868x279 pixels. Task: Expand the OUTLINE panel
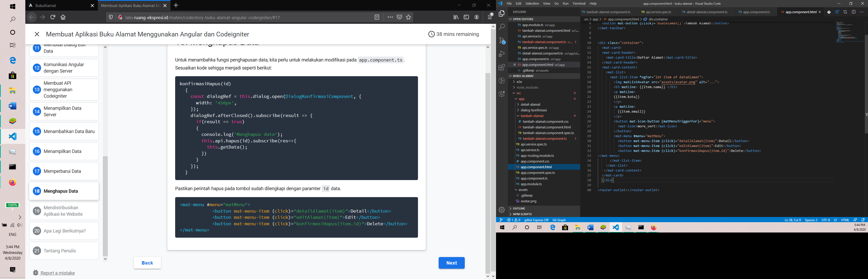pyautogui.click(x=544, y=208)
